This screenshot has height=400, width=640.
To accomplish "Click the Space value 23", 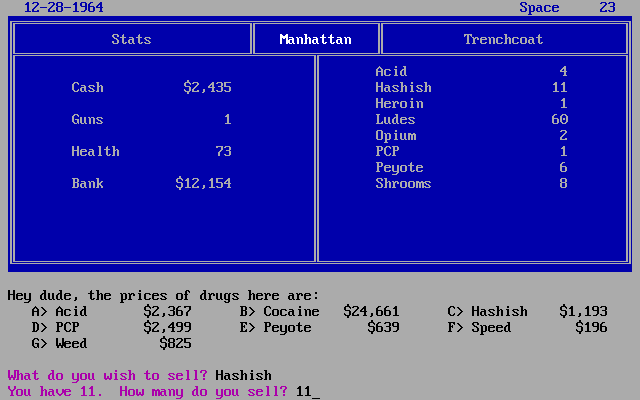I will pos(607,7).
